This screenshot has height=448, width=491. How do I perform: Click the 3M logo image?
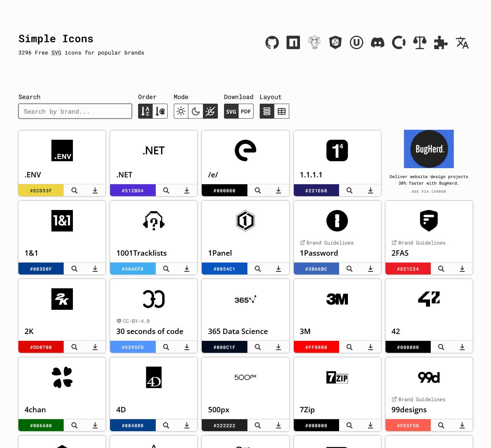[x=337, y=299]
